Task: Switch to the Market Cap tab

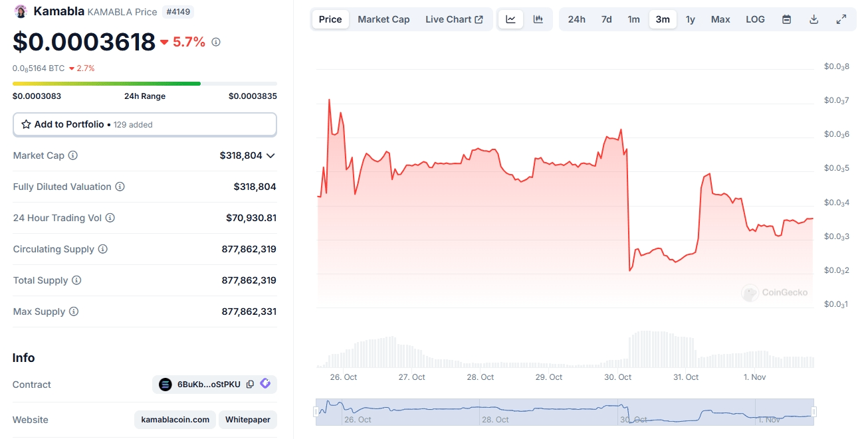Action: (383, 19)
